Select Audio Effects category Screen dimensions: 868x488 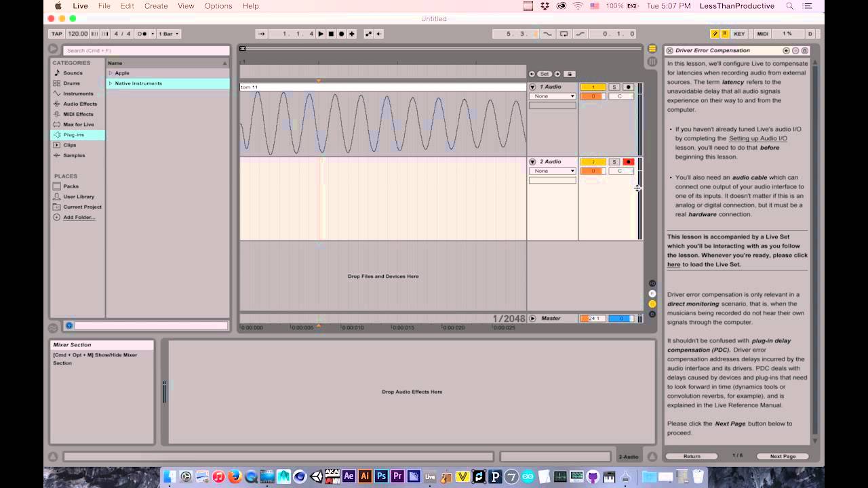click(80, 104)
